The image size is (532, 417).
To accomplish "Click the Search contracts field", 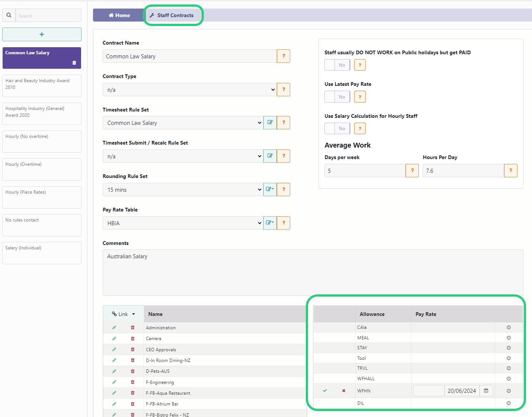I will (x=48, y=15).
